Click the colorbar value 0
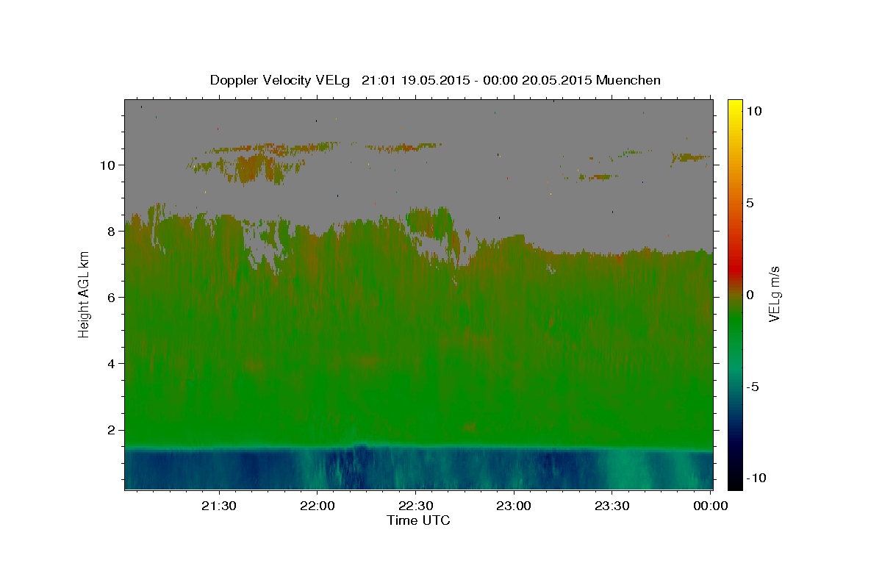Image resolution: width=882 pixels, height=588 pixels. [750, 295]
